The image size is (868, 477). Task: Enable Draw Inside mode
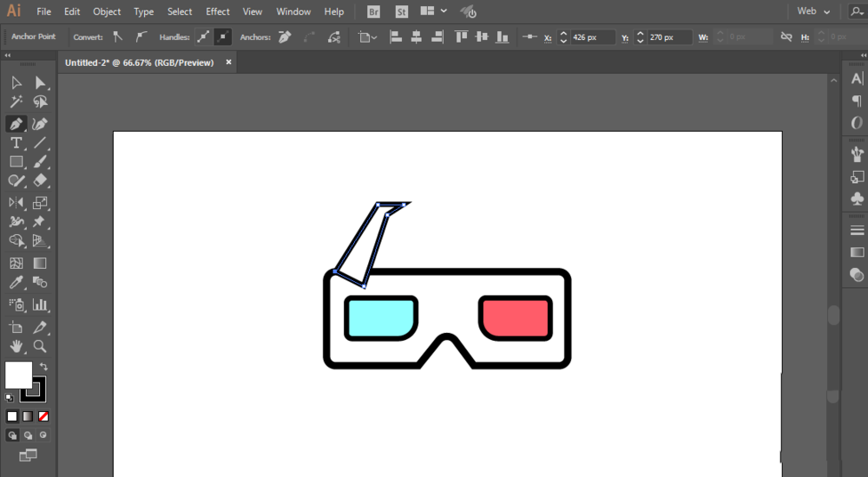43,435
